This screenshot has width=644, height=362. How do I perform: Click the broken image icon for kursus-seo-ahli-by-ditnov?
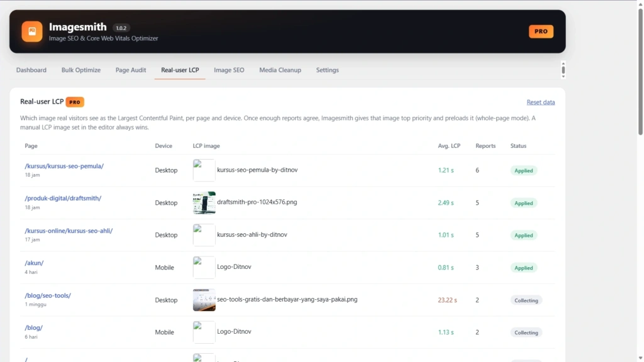click(204, 235)
